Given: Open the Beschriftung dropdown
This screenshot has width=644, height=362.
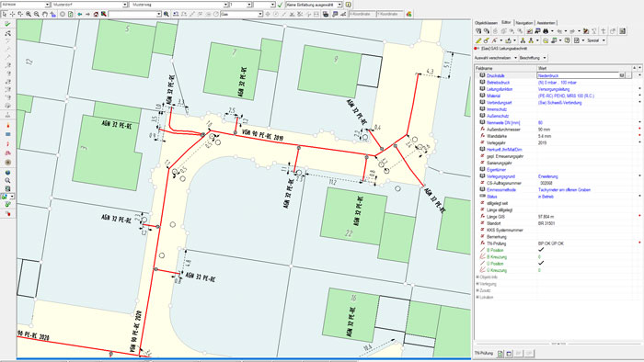Looking at the screenshot, I should (533, 58).
